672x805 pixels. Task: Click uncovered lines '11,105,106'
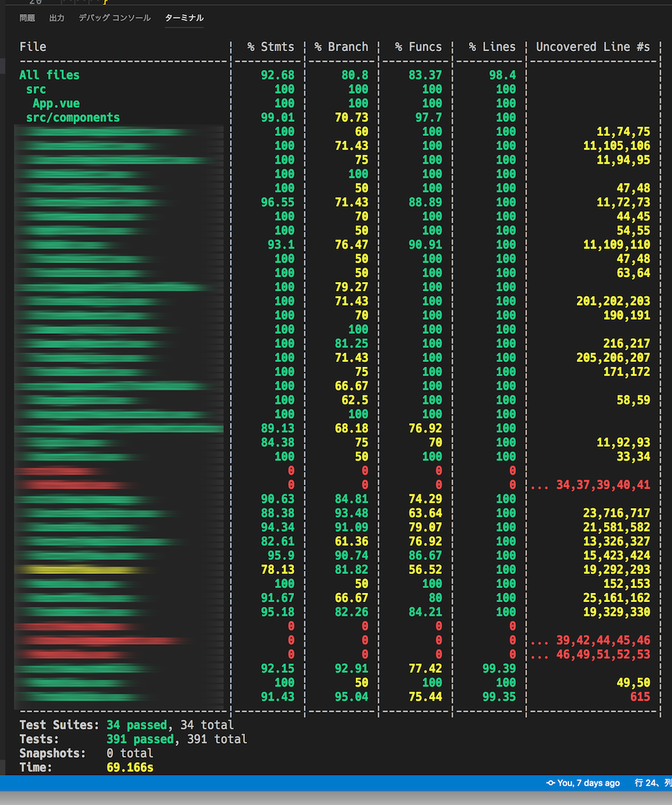pyautogui.click(x=617, y=146)
